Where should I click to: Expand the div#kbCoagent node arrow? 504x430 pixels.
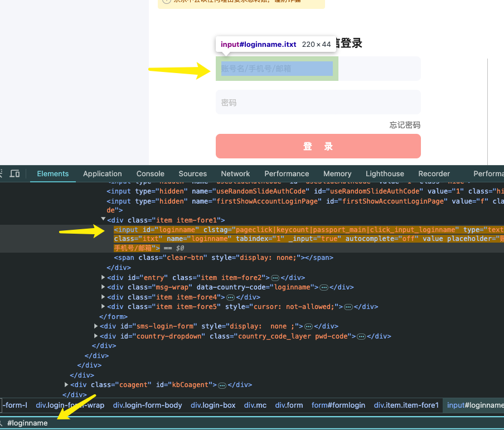pos(67,385)
